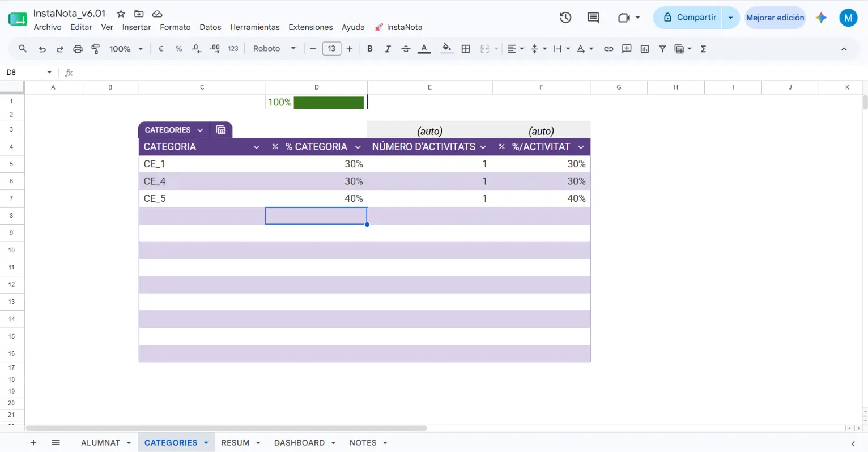
Task: Open the zoom 100% dropdown
Action: (x=126, y=49)
